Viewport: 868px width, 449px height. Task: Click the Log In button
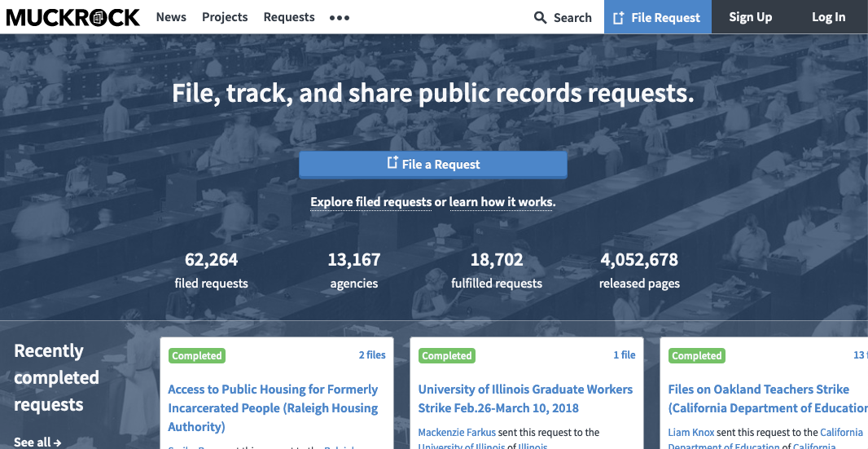[x=828, y=17]
